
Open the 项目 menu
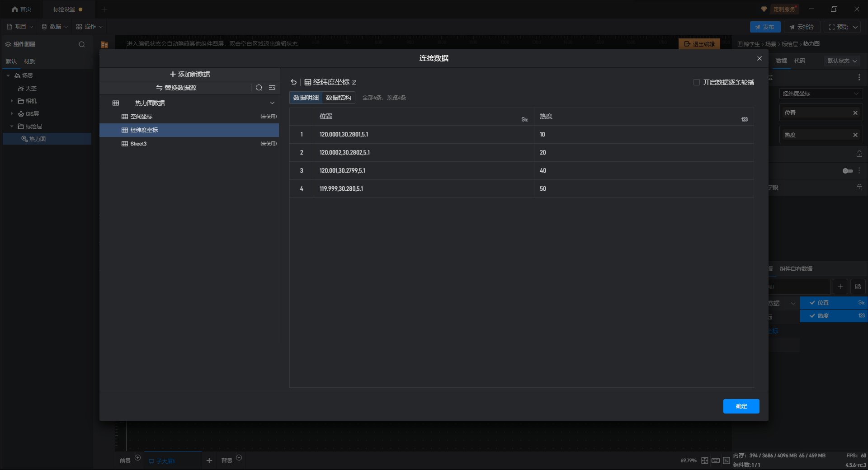click(20, 27)
